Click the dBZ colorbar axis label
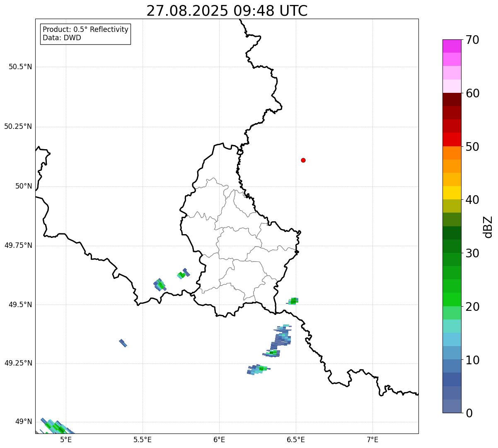The height and width of the screenshot is (448, 498). pos(488,227)
